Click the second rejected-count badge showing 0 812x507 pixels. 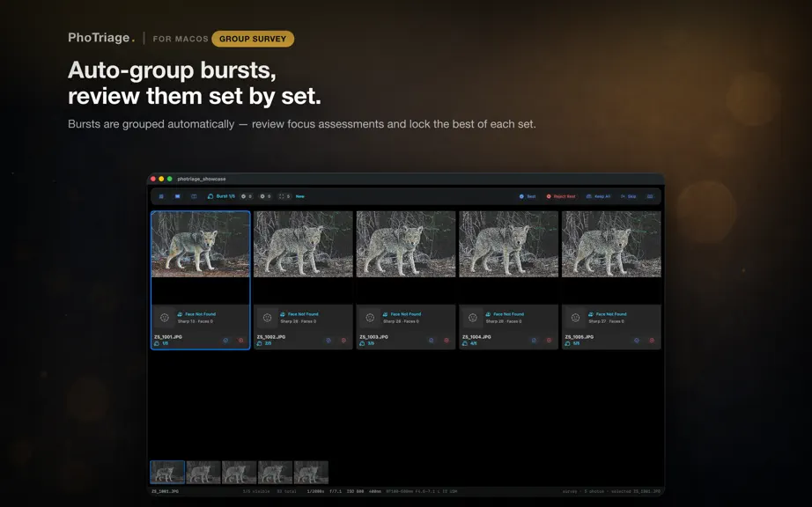[x=265, y=196]
